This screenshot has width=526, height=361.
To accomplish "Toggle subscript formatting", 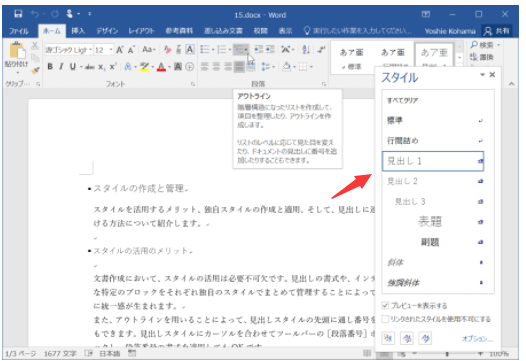I will (101, 67).
